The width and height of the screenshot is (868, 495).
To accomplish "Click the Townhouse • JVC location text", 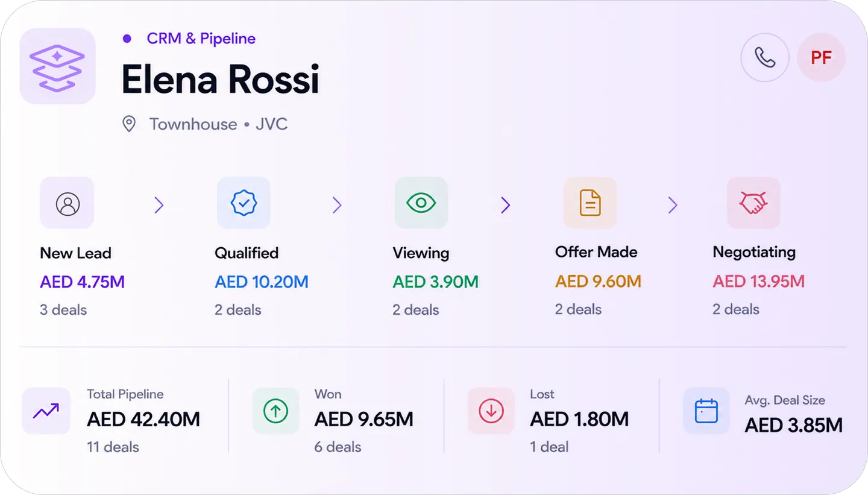I will point(218,124).
